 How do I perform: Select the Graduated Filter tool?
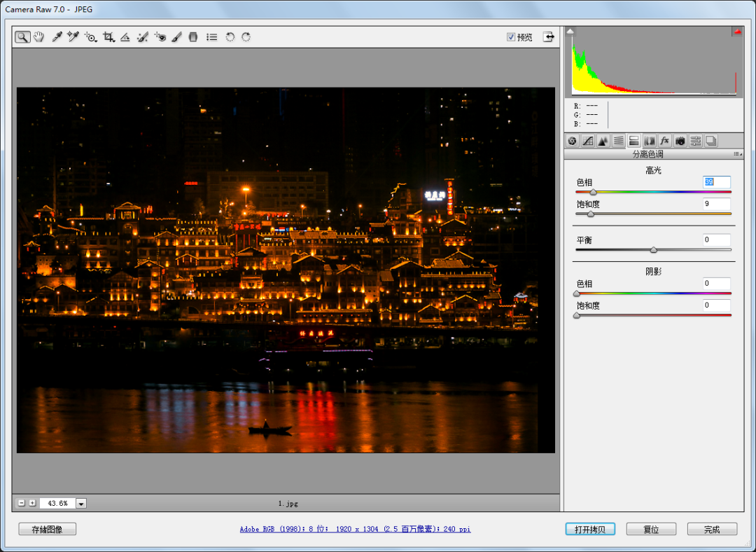(x=193, y=36)
